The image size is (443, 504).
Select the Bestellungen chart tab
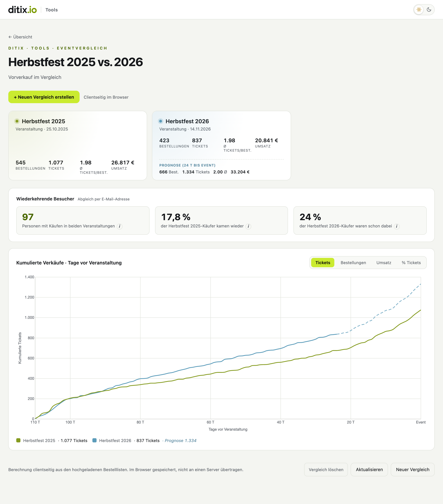(353, 263)
